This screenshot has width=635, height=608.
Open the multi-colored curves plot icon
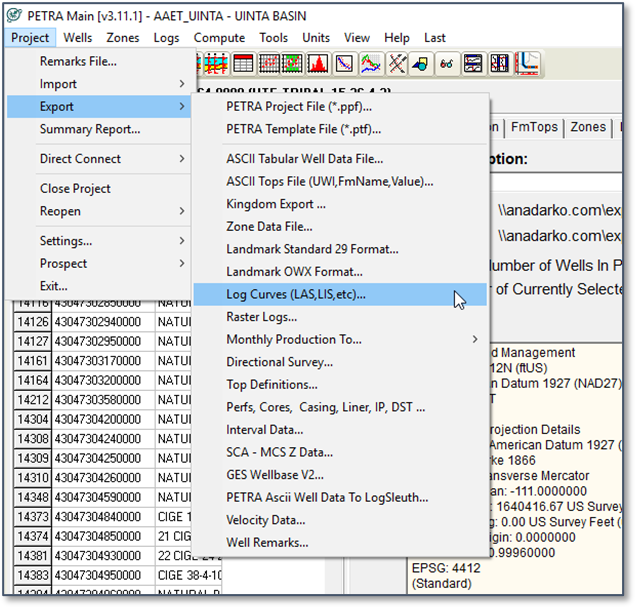(x=370, y=64)
